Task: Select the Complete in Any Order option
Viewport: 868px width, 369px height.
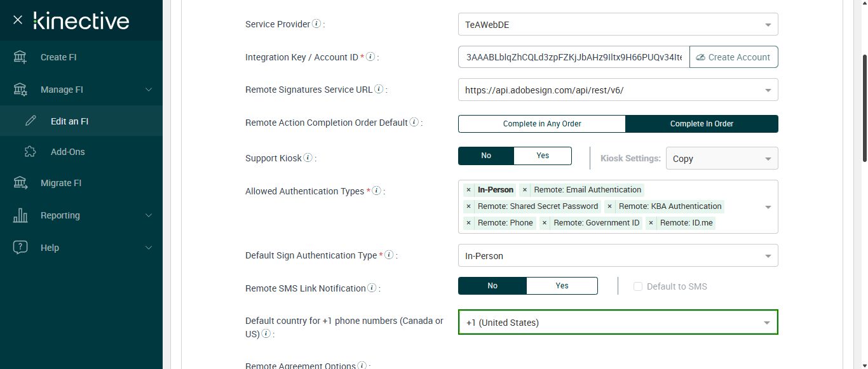Action: [541, 124]
